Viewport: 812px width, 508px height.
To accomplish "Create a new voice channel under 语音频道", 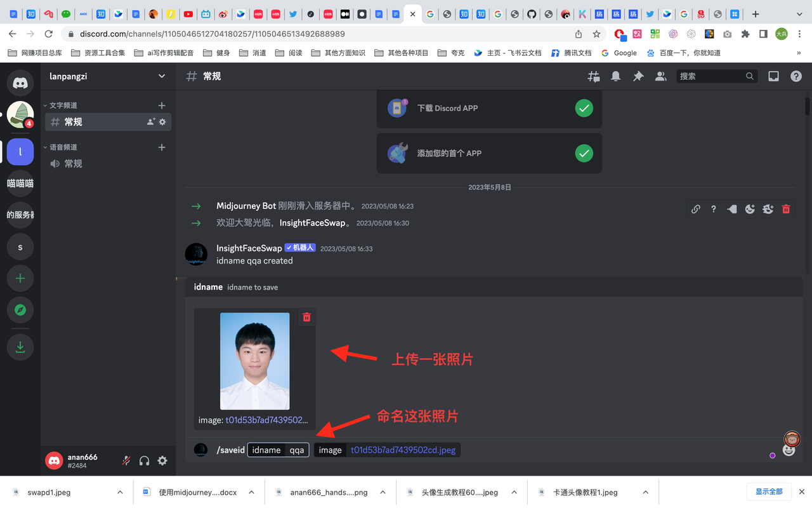I will 162,147.
